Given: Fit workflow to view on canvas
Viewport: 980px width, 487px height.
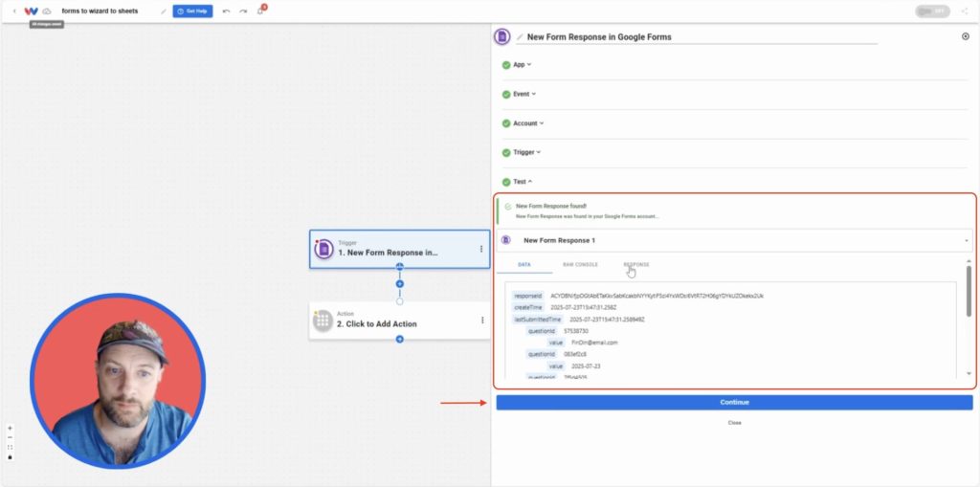Looking at the screenshot, I should tap(10, 447).
